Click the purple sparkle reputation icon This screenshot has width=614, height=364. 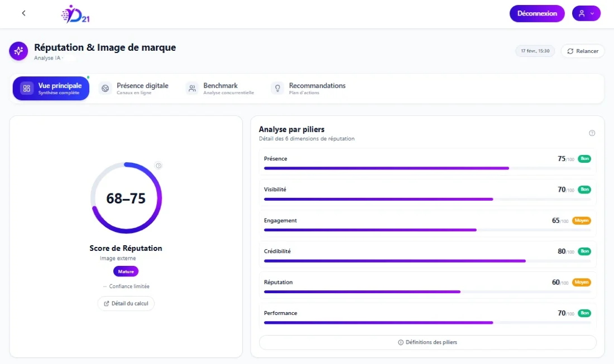(x=18, y=51)
